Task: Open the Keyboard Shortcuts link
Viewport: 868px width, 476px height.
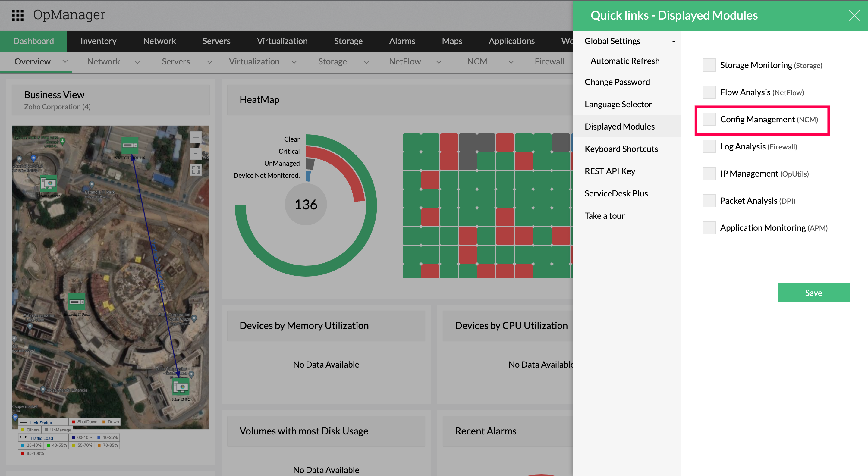Action: click(x=621, y=149)
